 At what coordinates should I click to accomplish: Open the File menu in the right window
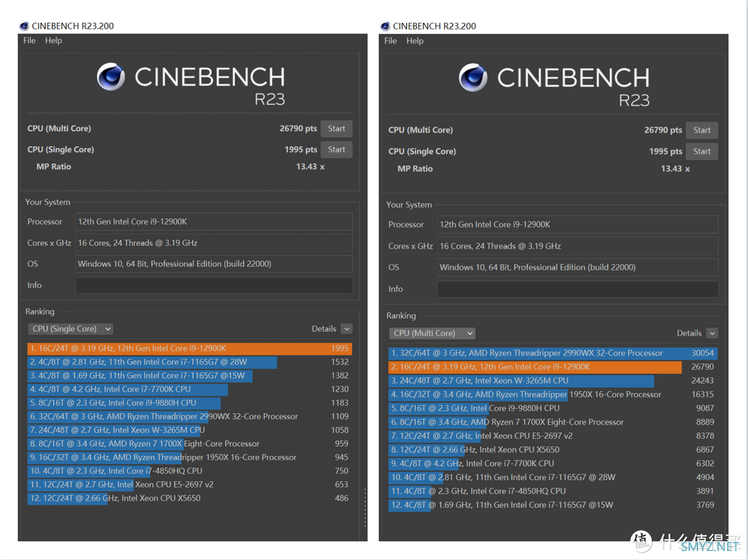pos(391,41)
